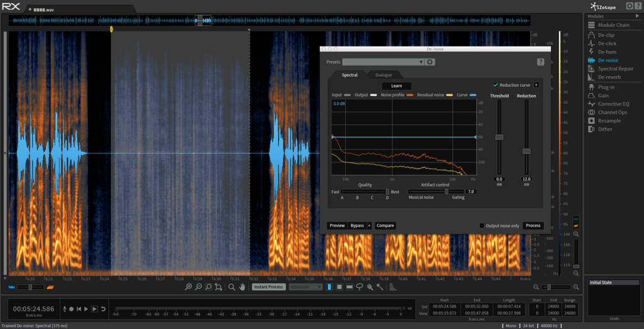
Task: Select the time-frequency selection tool
Action: [x=339, y=287]
